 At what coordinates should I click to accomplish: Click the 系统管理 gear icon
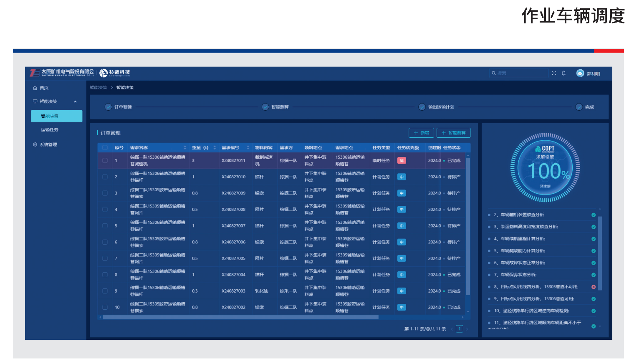point(35,144)
